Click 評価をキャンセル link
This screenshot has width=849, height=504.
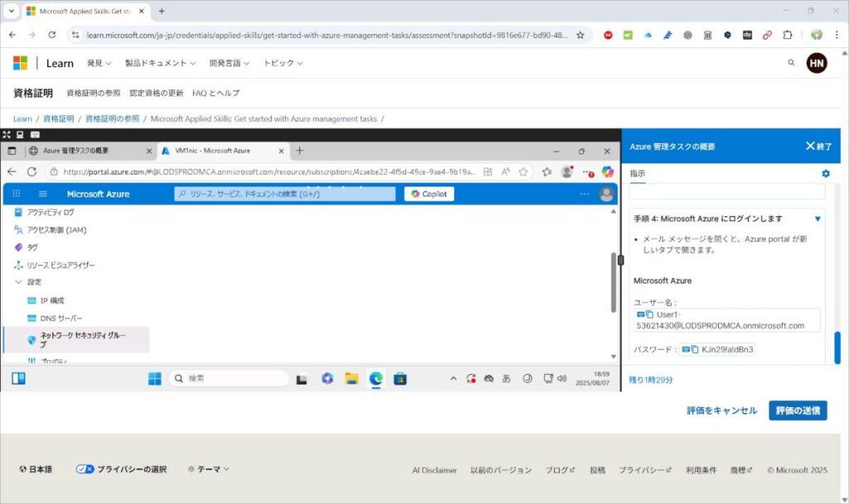tap(722, 410)
